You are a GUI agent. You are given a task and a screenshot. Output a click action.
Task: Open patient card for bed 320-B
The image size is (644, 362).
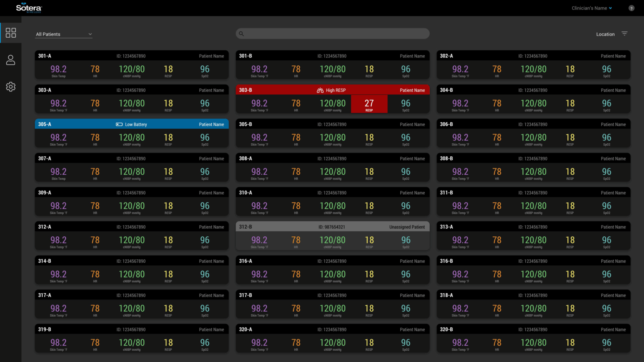point(533,339)
